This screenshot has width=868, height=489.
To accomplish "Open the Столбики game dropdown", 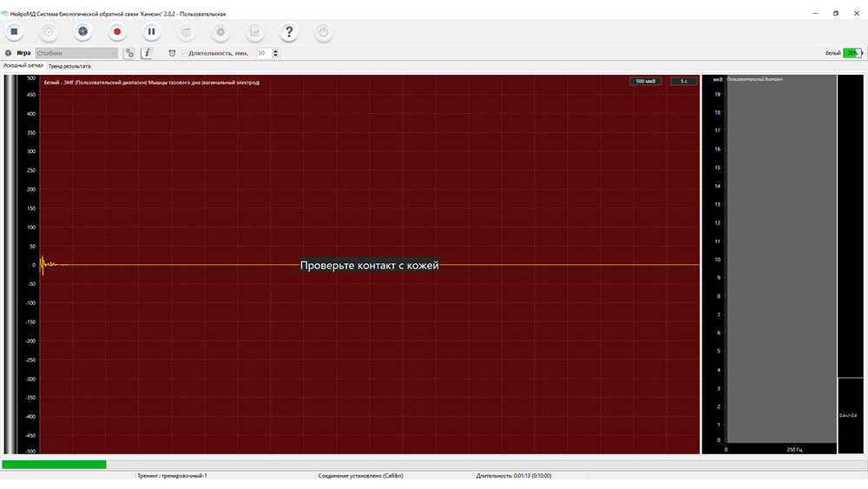I will click(76, 53).
